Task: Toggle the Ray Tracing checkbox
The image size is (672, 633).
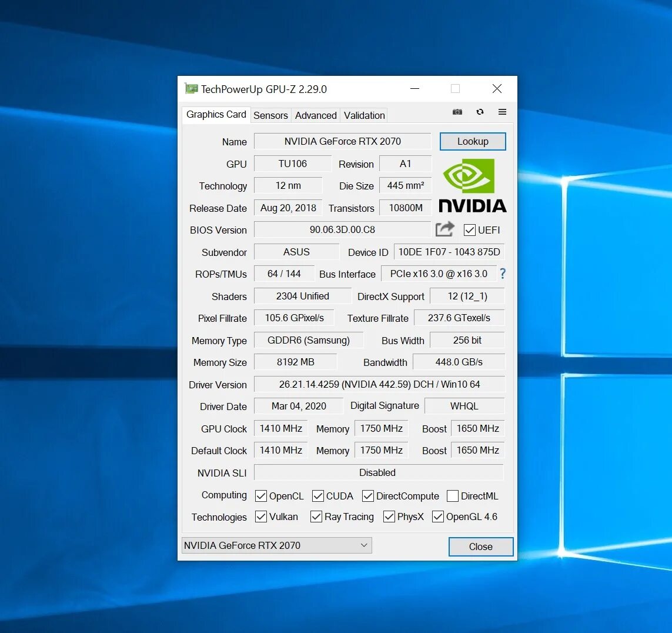Action: coord(316,517)
